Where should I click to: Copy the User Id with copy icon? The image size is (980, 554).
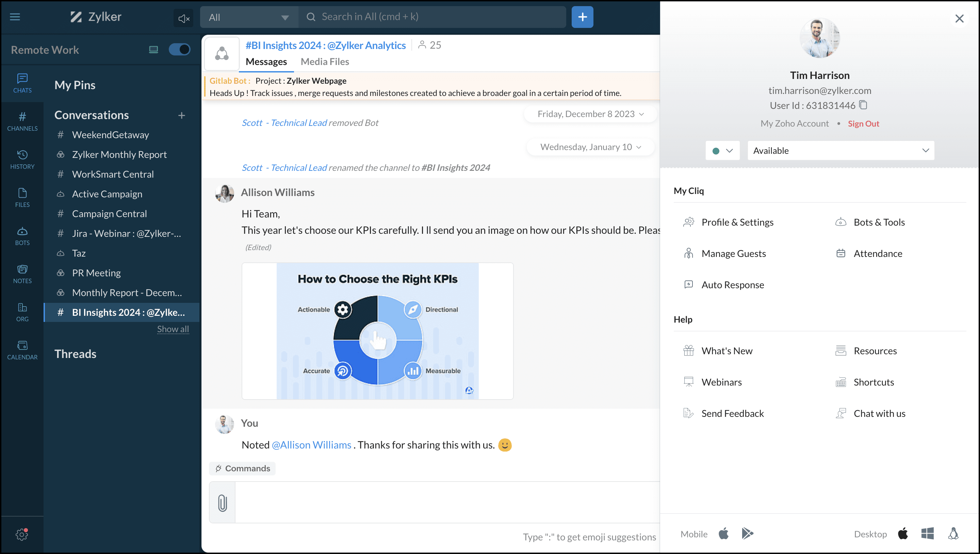pyautogui.click(x=863, y=105)
